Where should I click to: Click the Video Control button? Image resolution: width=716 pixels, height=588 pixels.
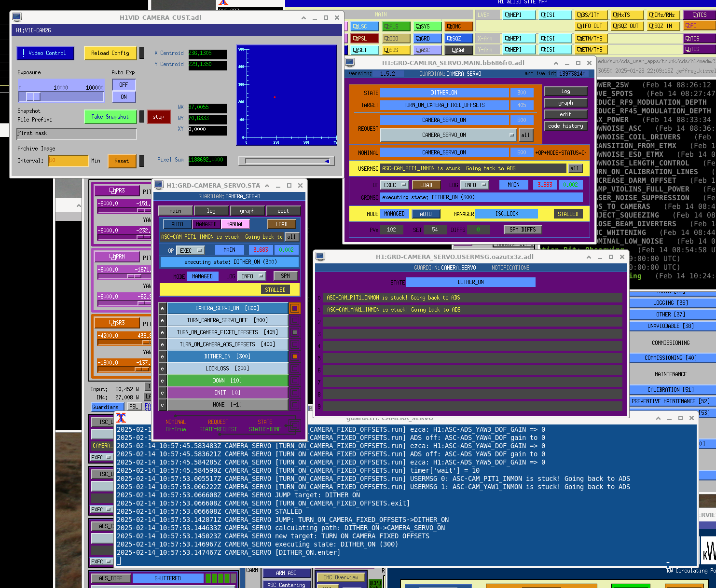45,53
